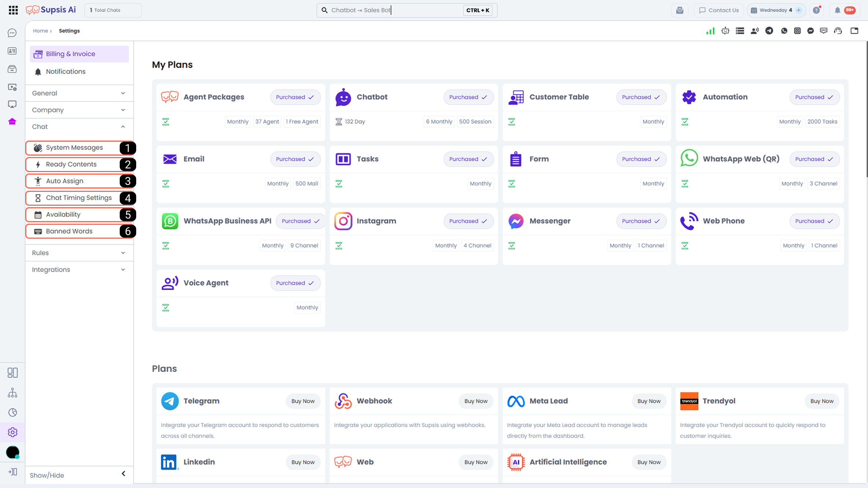This screenshot has height=488, width=868.
Task: Expand the Integrations settings section
Action: [x=79, y=270]
